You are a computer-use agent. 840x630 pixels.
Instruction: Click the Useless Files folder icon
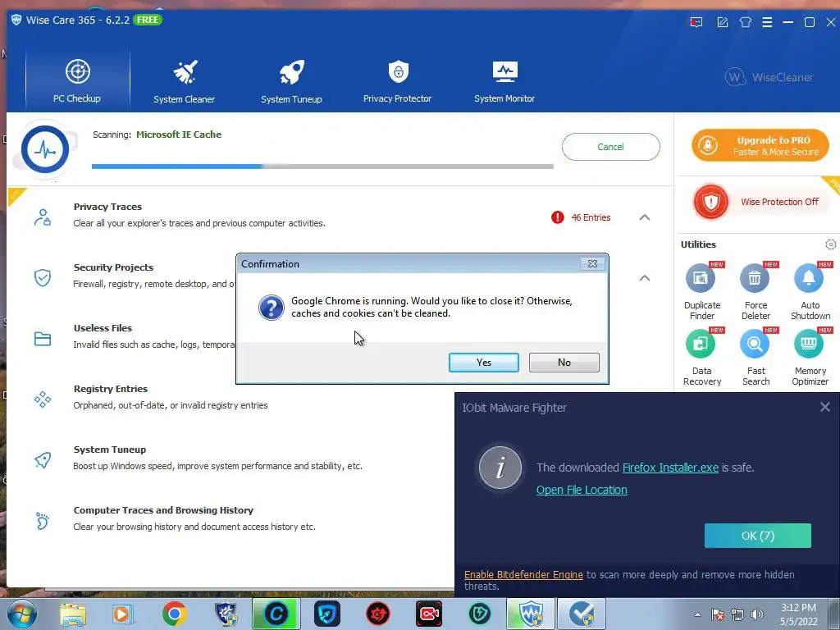pos(43,339)
